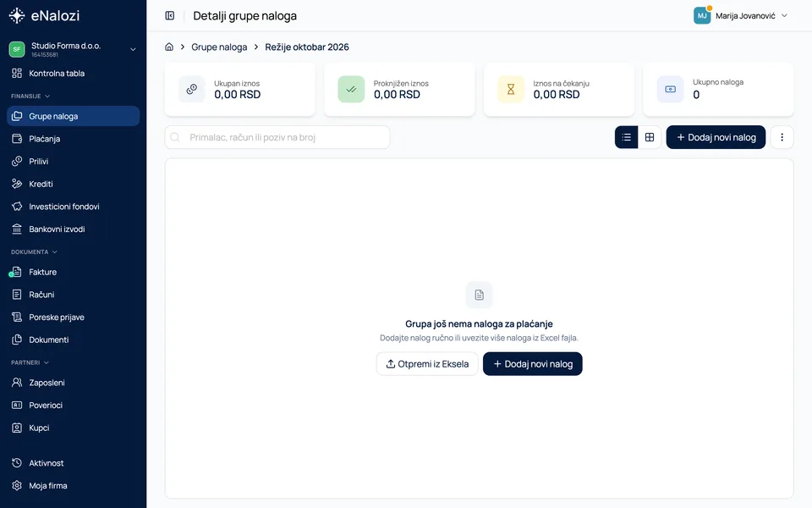Screen dimensions: 812x508
Task: Open Kupci in sidebar
Action: (x=73, y=428)
